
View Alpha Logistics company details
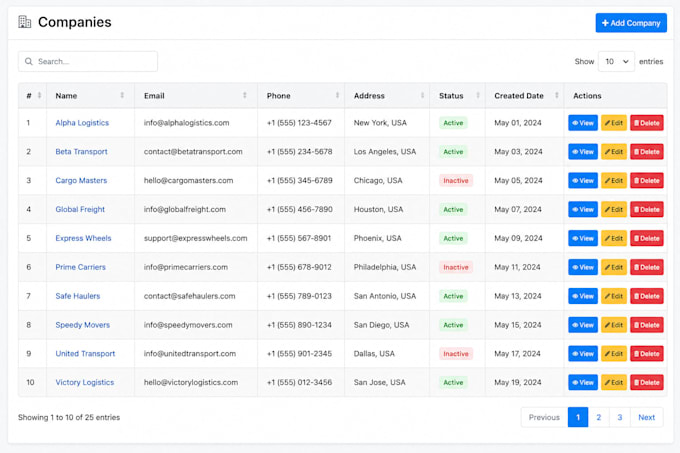pos(583,123)
